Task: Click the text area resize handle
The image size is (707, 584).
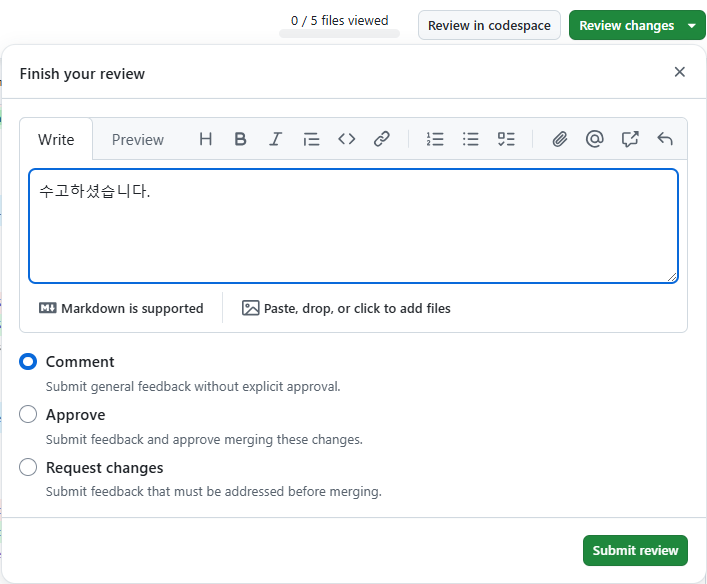Action: (672, 277)
